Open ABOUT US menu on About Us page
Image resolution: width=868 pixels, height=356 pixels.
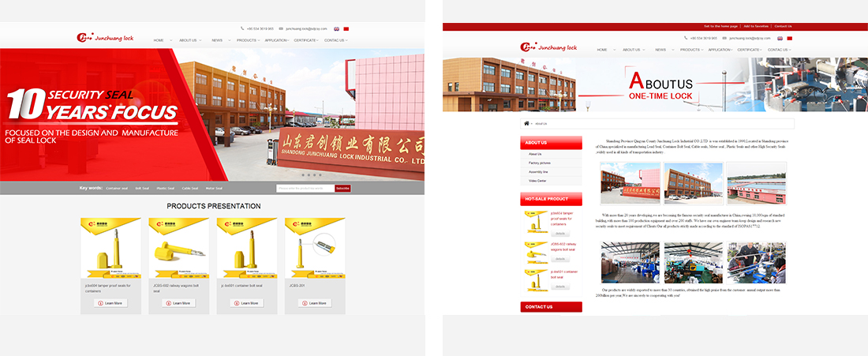point(631,50)
